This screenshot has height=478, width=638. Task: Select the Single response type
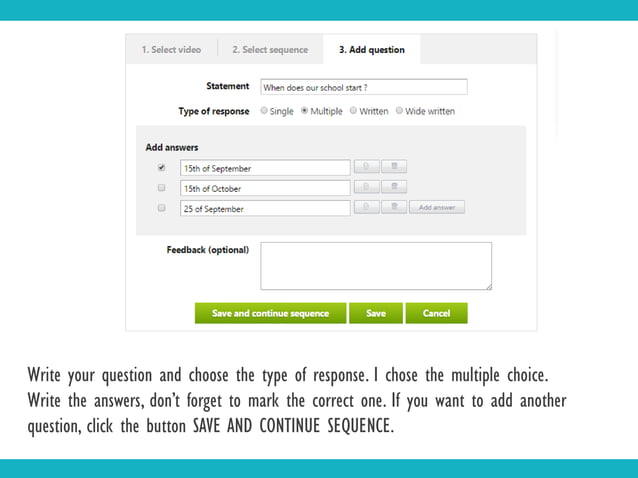click(264, 111)
